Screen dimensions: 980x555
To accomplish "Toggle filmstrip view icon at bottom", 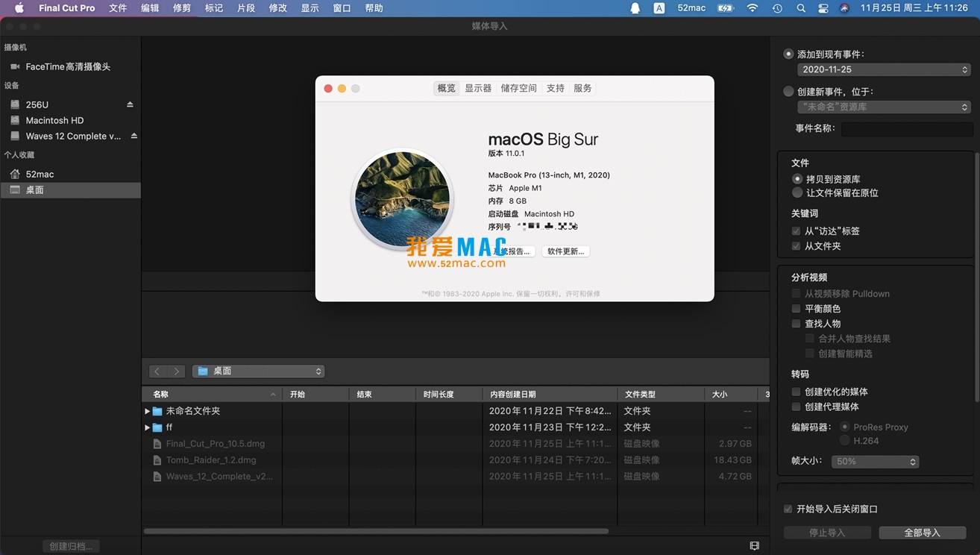I will point(754,546).
